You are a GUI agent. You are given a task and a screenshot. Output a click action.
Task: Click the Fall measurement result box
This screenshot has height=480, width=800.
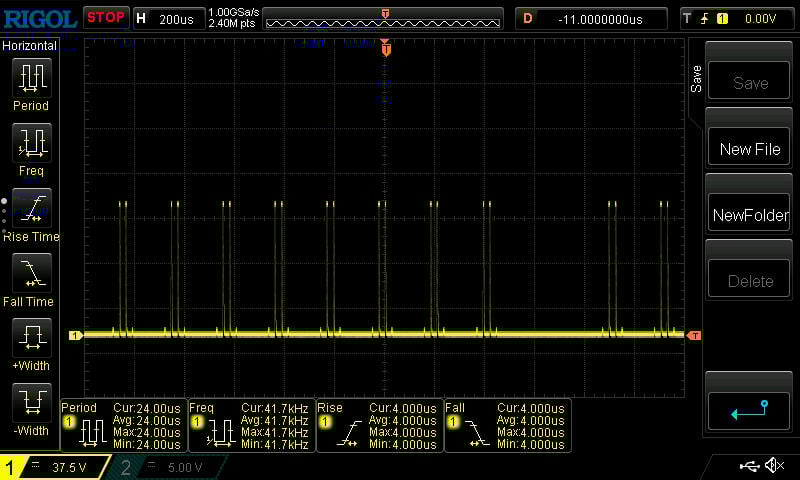[508, 425]
